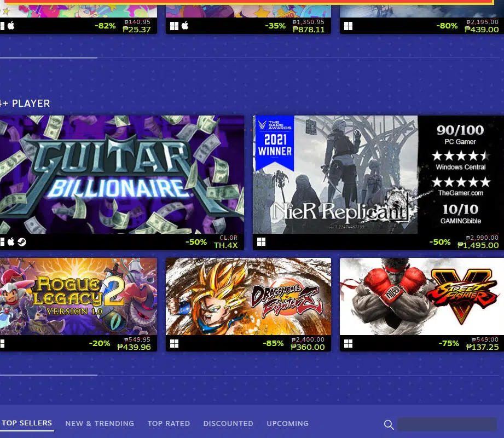Click the Steam icon under Guitar Billionaire
Screen dimensions: 504x438
click(x=22, y=242)
